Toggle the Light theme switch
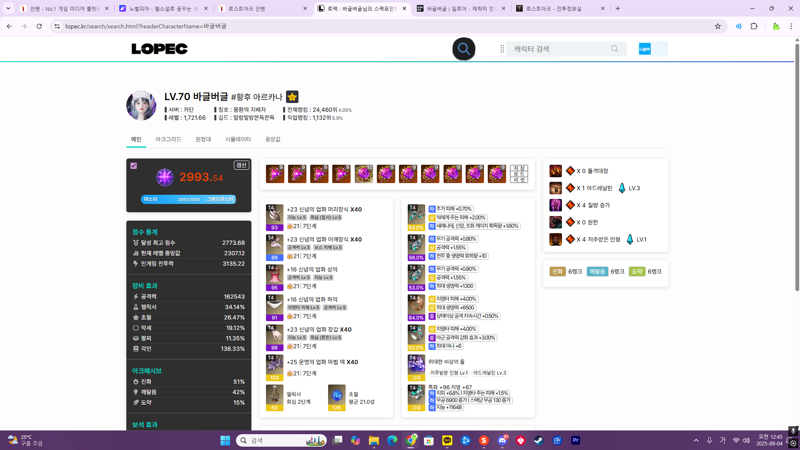Viewport: 800px width, 450px height. click(x=653, y=49)
